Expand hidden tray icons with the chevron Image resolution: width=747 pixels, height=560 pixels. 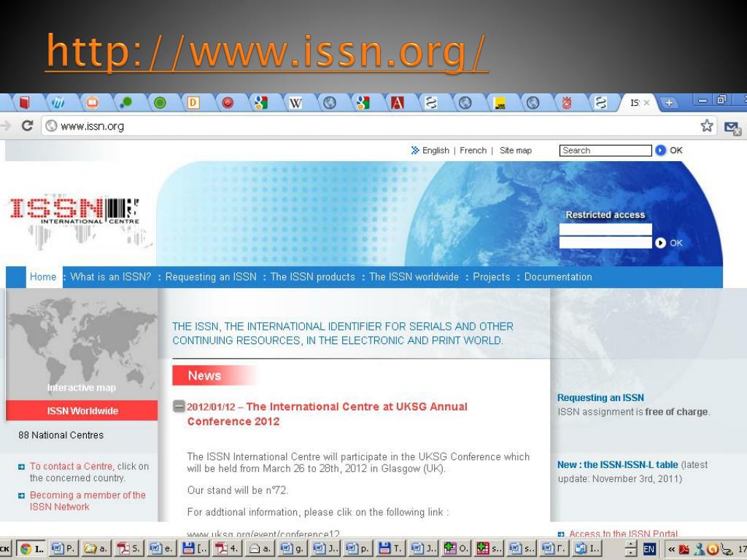(x=671, y=549)
